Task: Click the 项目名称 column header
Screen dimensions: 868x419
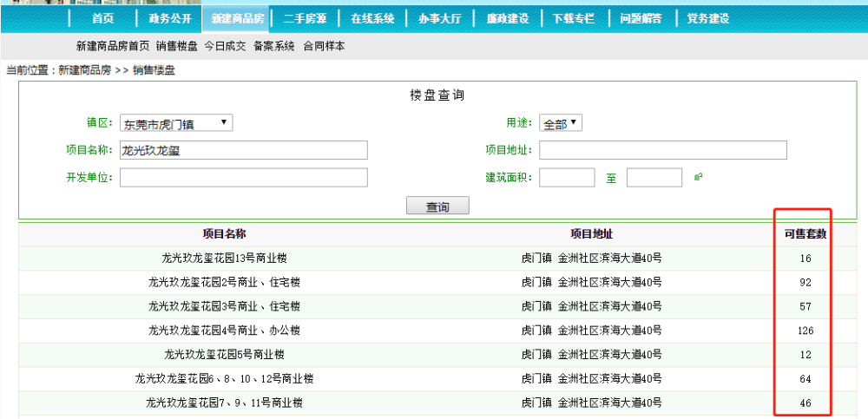Action: click(x=224, y=233)
